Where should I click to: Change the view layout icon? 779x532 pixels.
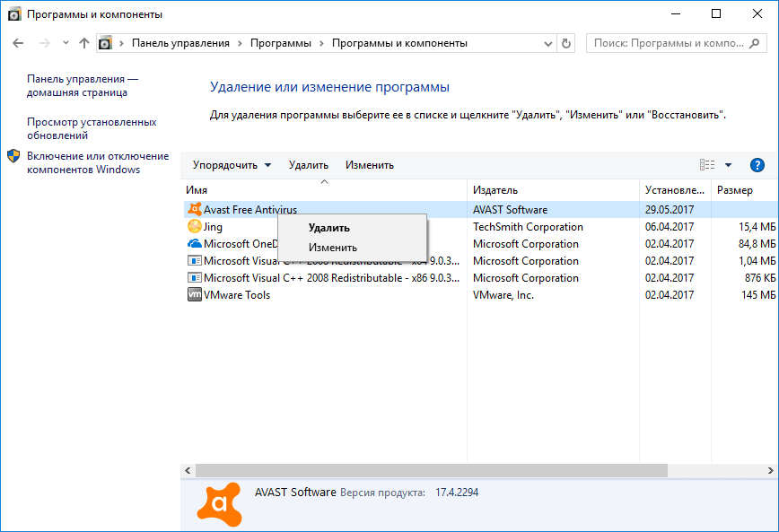pyautogui.click(x=707, y=165)
